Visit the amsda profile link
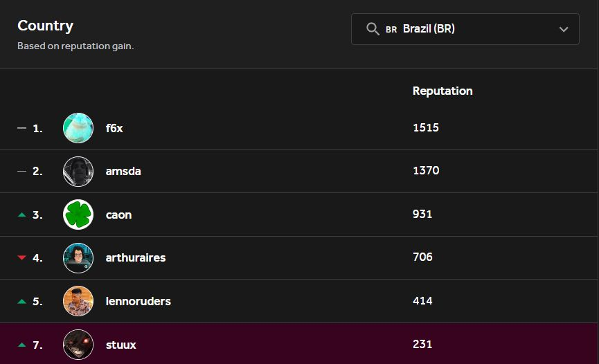This screenshot has width=599, height=364. pyautogui.click(x=123, y=171)
